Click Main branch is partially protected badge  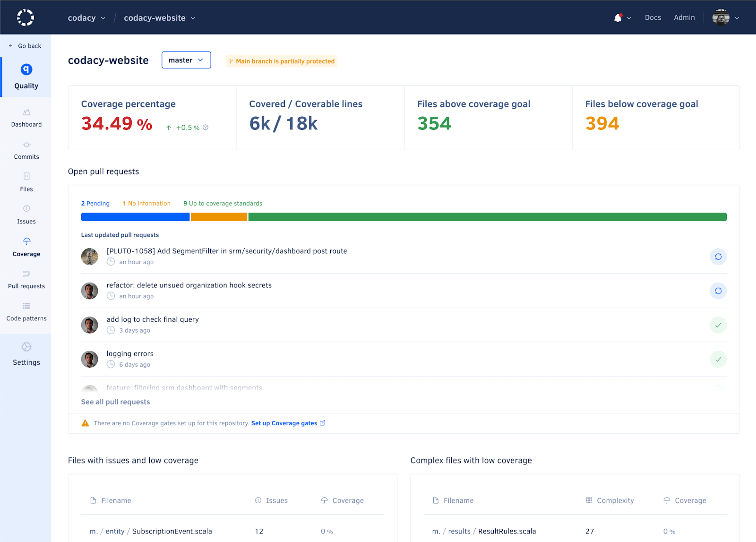282,61
